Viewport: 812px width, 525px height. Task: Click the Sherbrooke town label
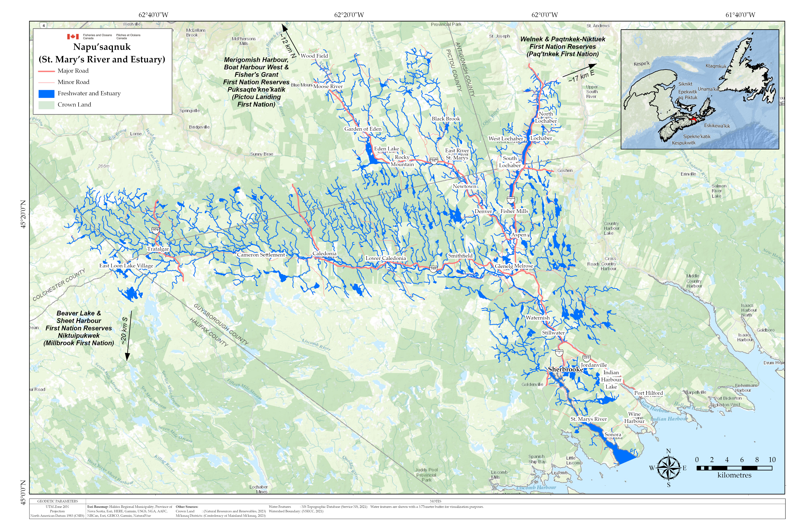click(x=565, y=370)
